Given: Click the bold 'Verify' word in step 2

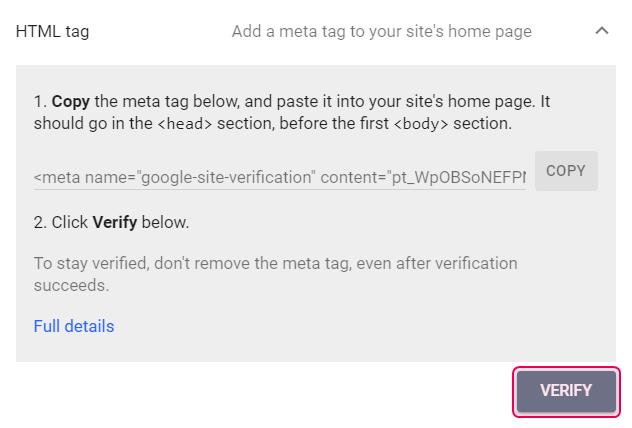Looking at the screenshot, I should (114, 221).
